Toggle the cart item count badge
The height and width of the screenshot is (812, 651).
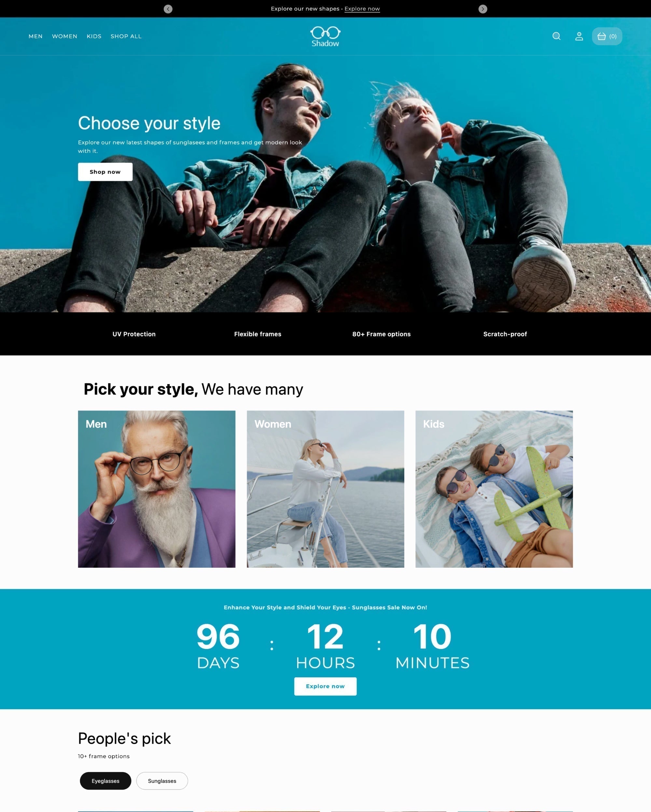point(606,36)
